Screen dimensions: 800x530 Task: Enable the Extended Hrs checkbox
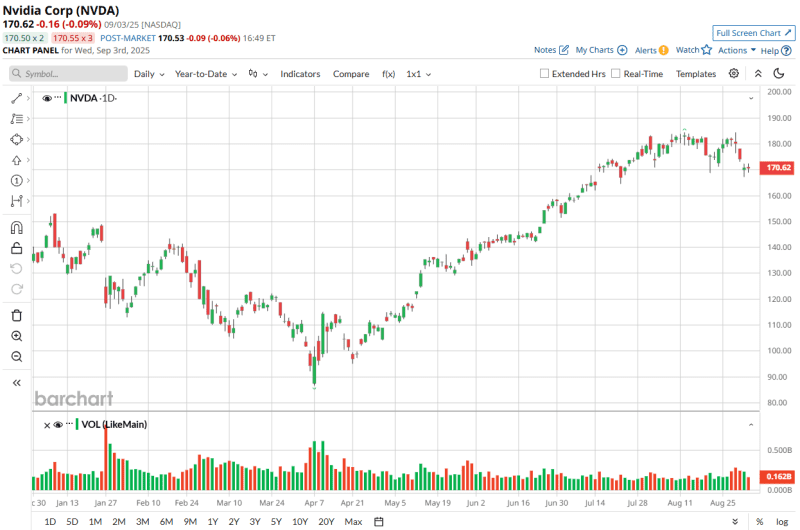pyautogui.click(x=545, y=74)
